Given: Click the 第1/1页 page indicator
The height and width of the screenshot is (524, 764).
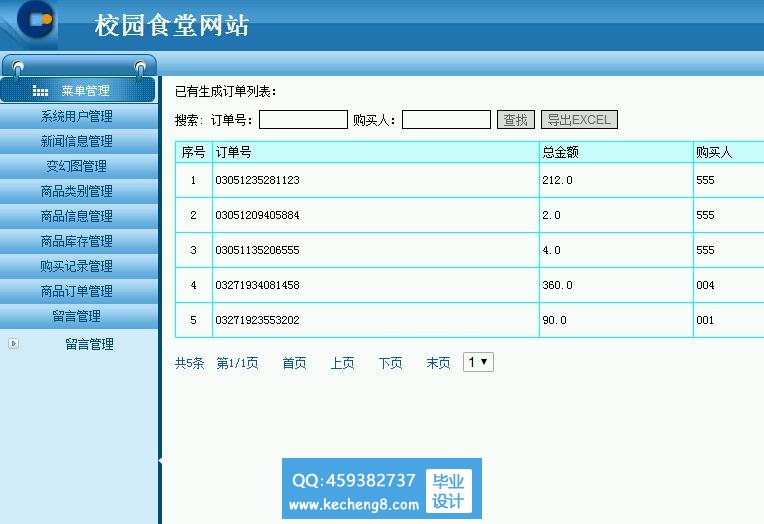Looking at the screenshot, I should click(x=237, y=363).
